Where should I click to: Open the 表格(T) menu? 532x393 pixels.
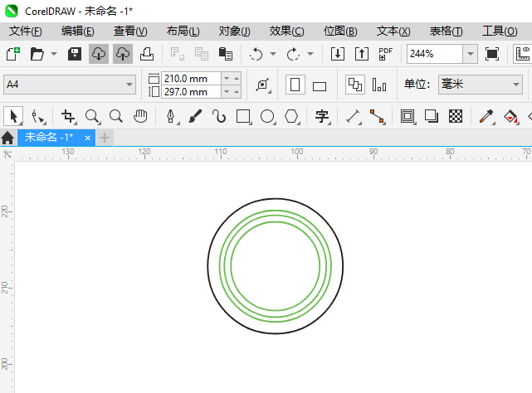pyautogui.click(x=446, y=32)
